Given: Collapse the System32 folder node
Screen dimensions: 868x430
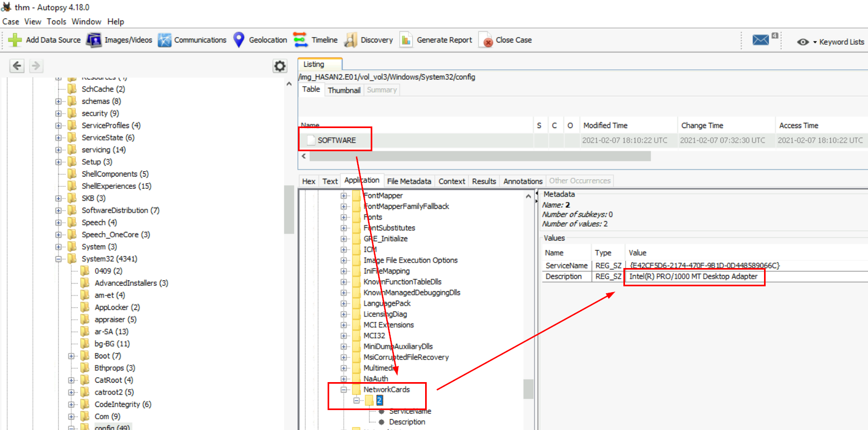Looking at the screenshot, I should point(59,259).
